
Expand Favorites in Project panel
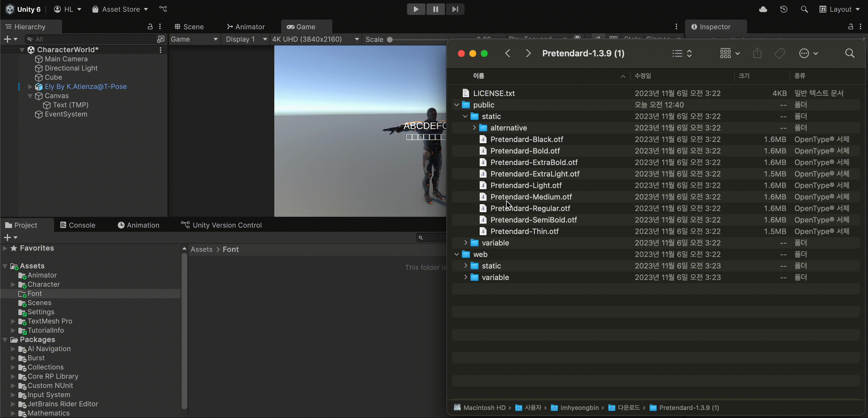(x=5, y=248)
